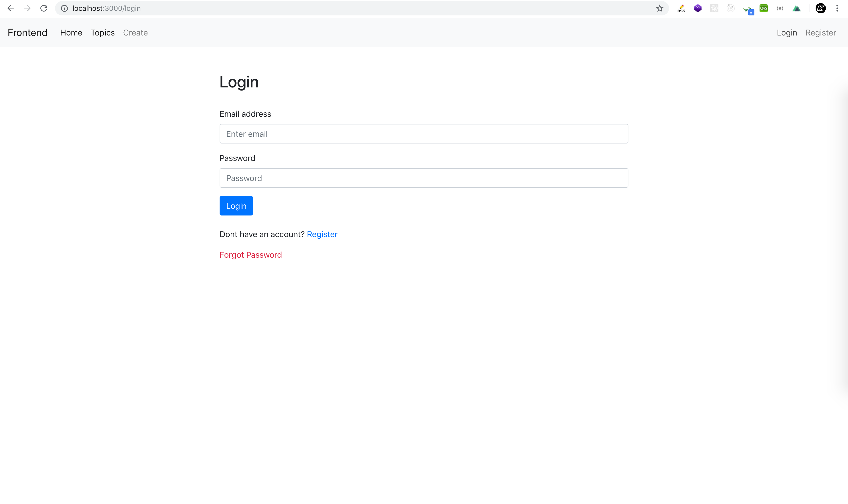Viewport: 848px width, 504px height.
Task: Click the Vue/Nuxt green mountain extension icon
Action: point(796,8)
